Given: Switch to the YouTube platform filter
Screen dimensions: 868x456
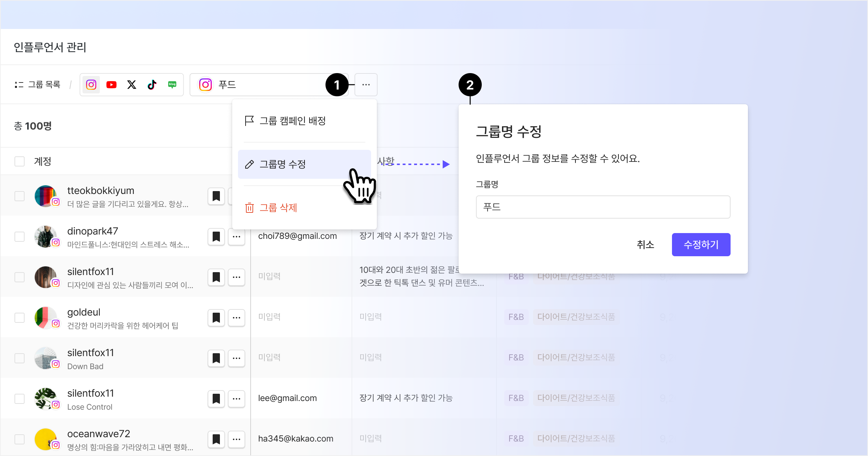Looking at the screenshot, I should [111, 85].
